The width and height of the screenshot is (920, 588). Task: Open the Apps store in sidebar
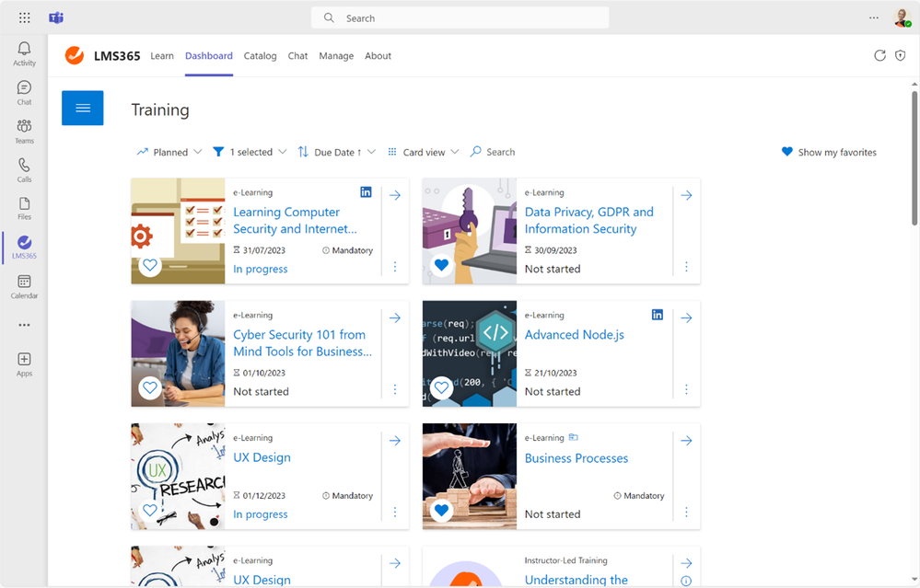pos(24,364)
